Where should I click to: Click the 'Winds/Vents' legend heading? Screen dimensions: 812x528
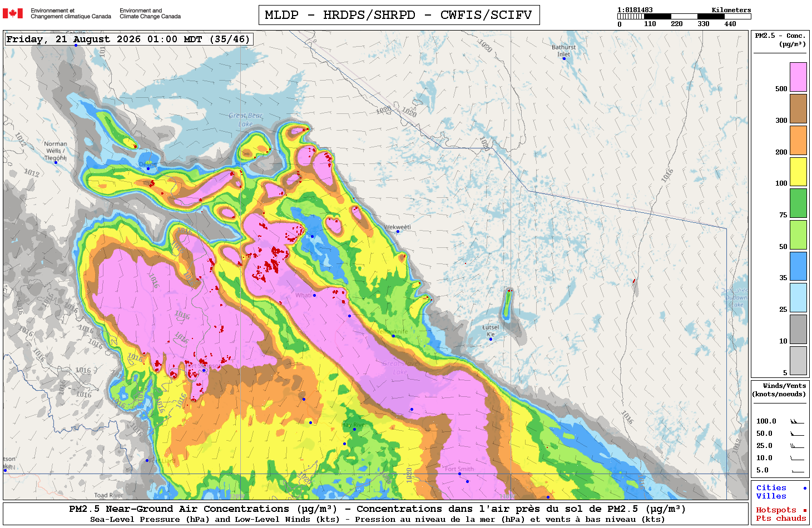[784, 386]
